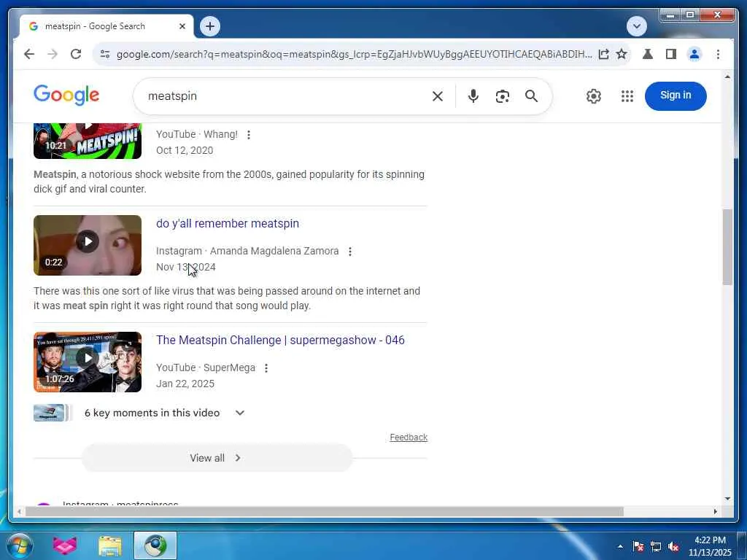
Task: Open the 10:21 MEATSPIN video thumbnail
Action: click(x=88, y=141)
